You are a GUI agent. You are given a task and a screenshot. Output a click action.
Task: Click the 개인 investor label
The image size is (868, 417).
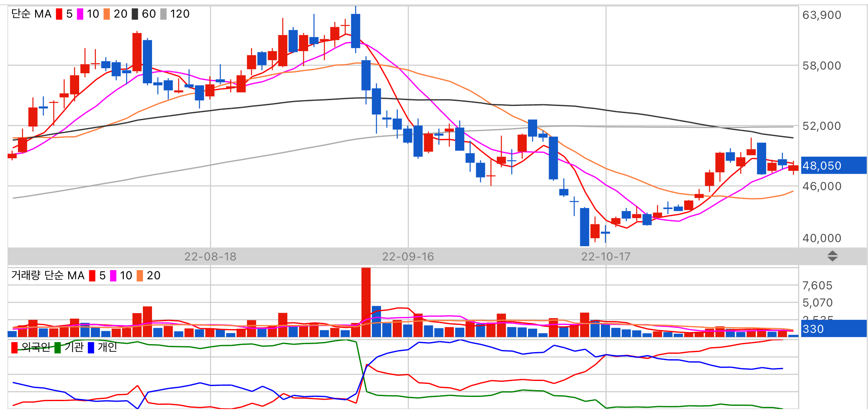pos(107,347)
